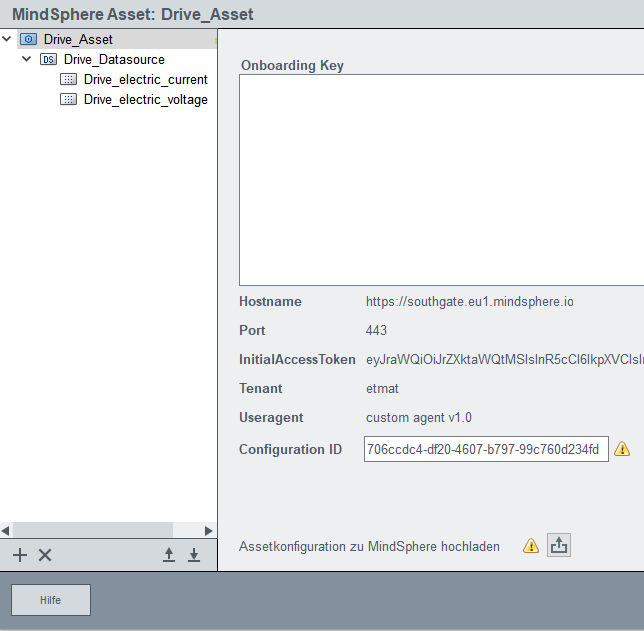
Task: Click the InitialAccessToken label
Action: (297, 359)
